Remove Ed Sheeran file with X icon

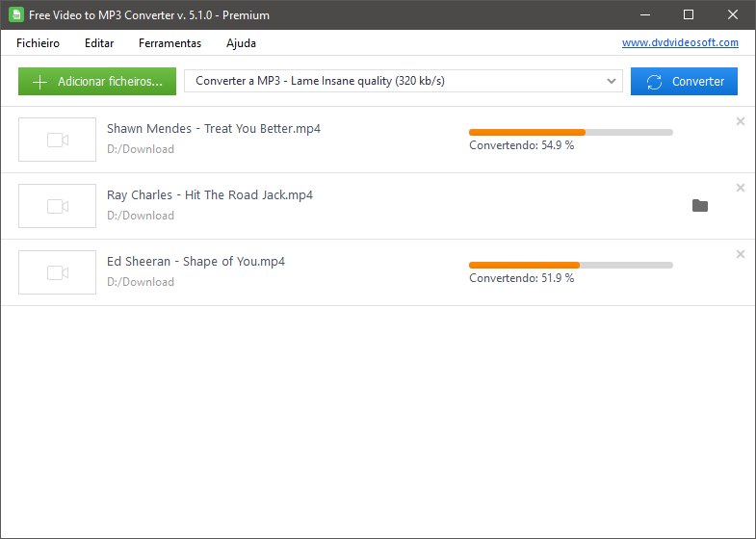[740, 254]
